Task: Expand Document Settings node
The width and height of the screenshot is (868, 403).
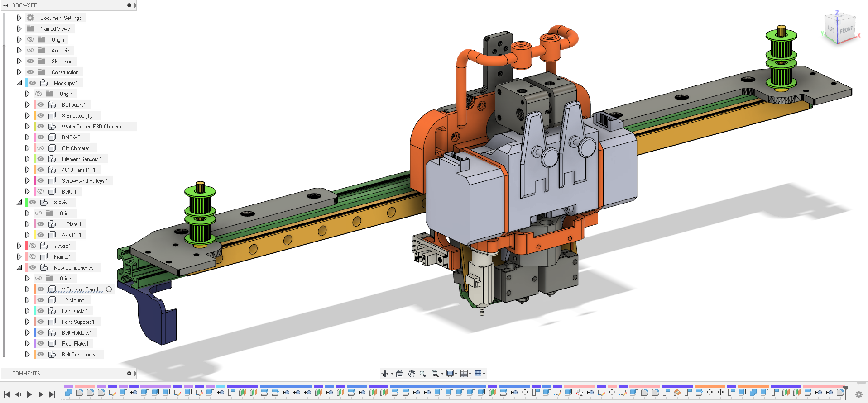Action: [x=19, y=18]
